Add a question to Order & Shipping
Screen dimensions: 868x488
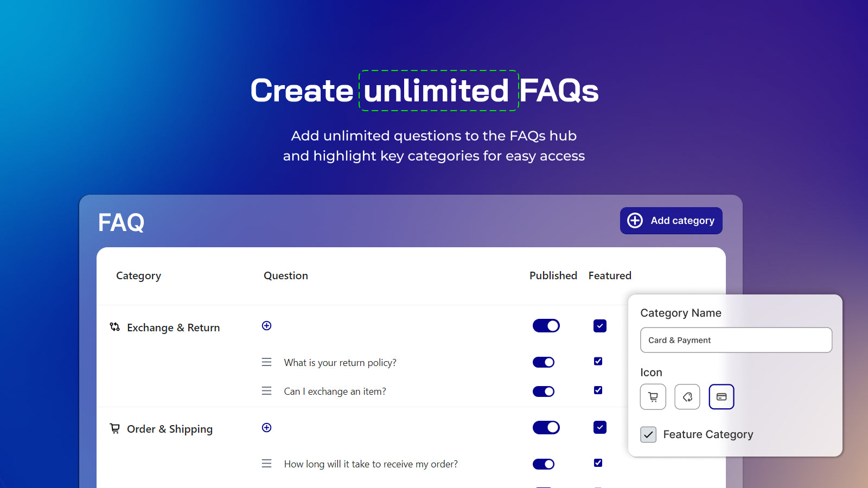[x=266, y=428]
